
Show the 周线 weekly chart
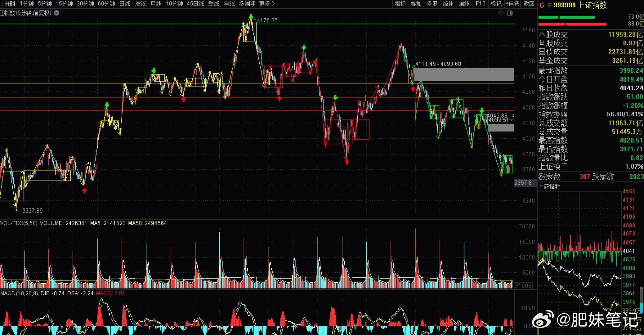pos(140,3)
